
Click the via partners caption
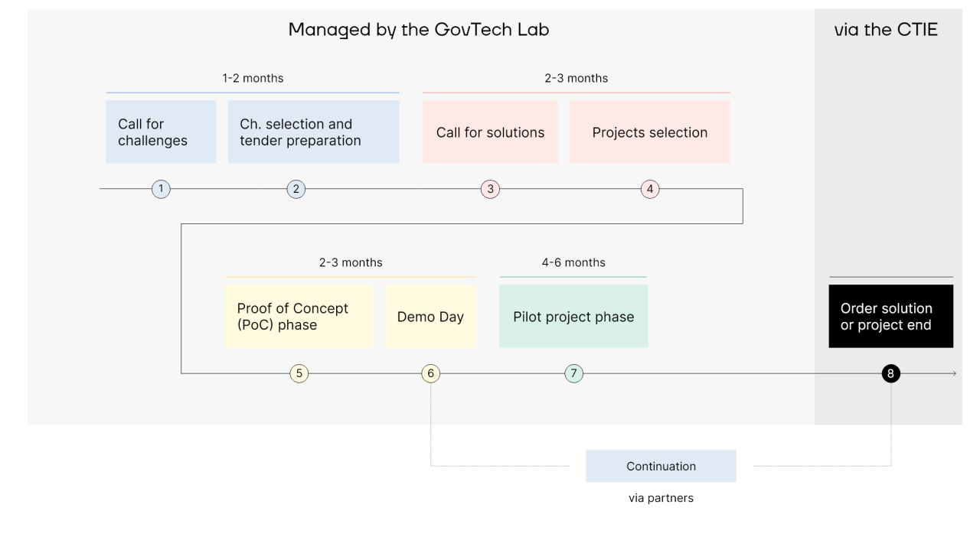click(x=661, y=498)
